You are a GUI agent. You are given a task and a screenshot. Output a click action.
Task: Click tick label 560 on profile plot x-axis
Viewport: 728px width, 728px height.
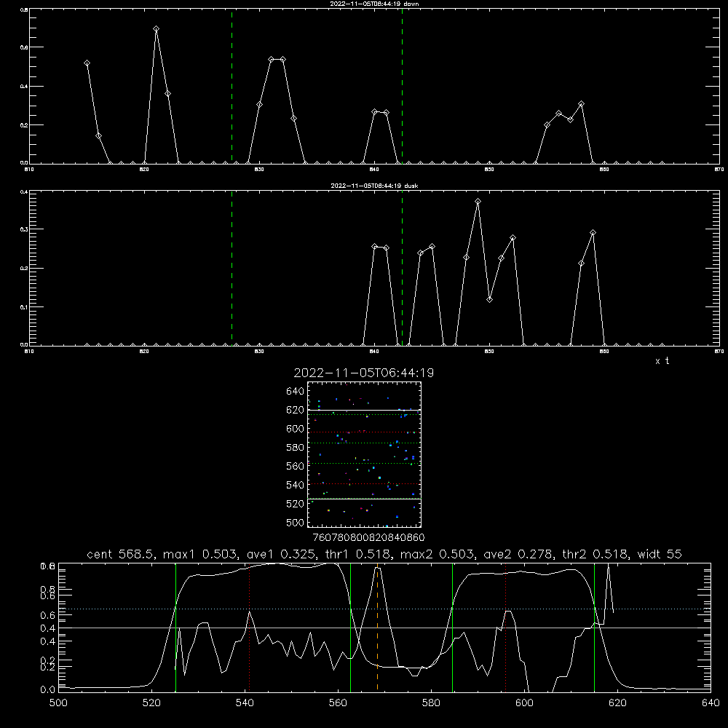[x=338, y=703]
